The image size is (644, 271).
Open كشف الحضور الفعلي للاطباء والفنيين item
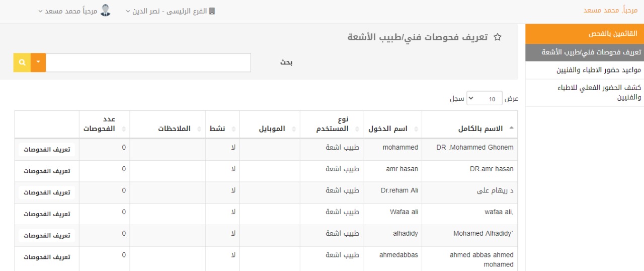[585, 93]
